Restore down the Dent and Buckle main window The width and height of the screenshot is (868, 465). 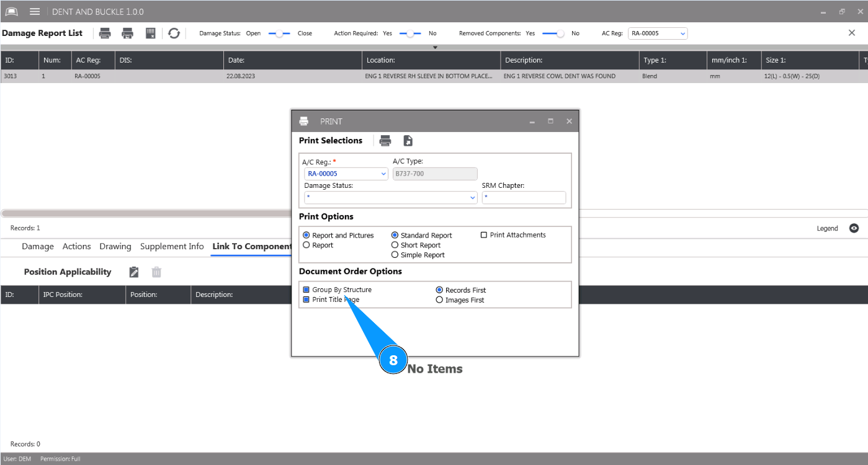coord(842,12)
